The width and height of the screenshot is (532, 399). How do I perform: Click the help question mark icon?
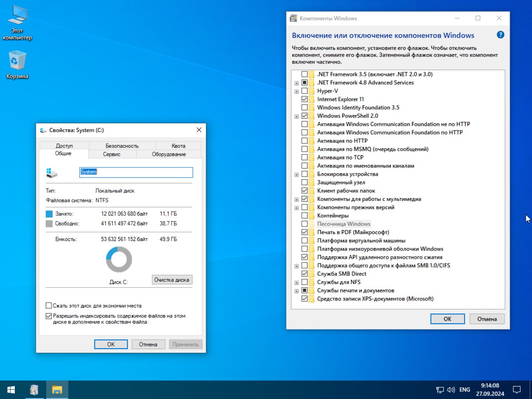pyautogui.click(x=500, y=35)
